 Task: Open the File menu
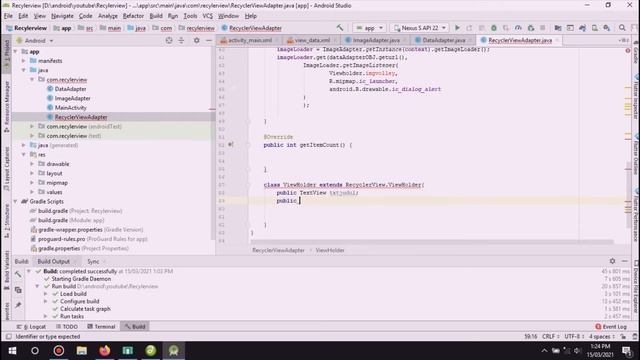8,16
